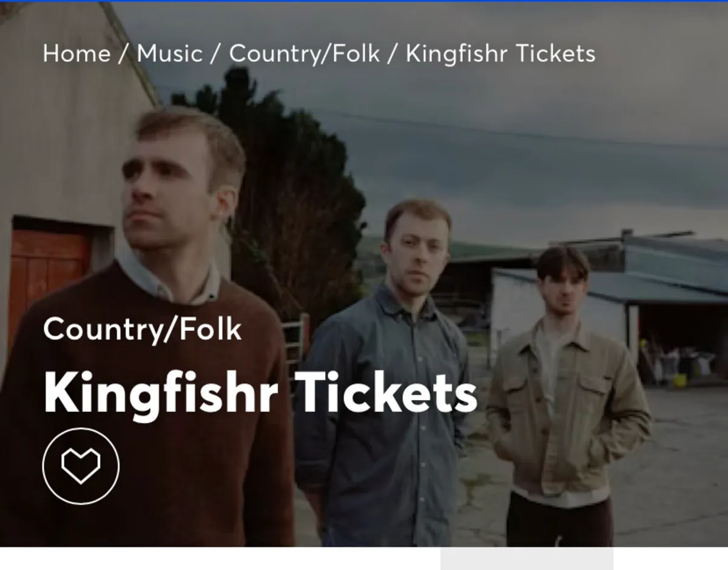728x570 pixels.
Task: Click the man in the blue shirt
Action: click(388, 376)
